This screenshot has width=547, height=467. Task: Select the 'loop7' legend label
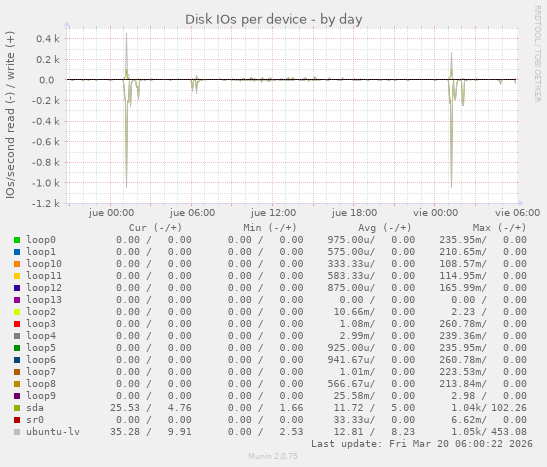click(41, 371)
